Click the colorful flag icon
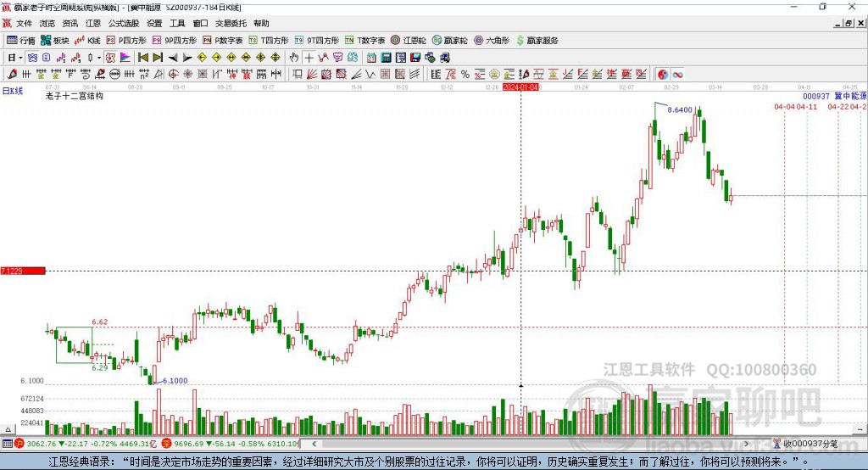The image size is (868, 470). point(125,58)
